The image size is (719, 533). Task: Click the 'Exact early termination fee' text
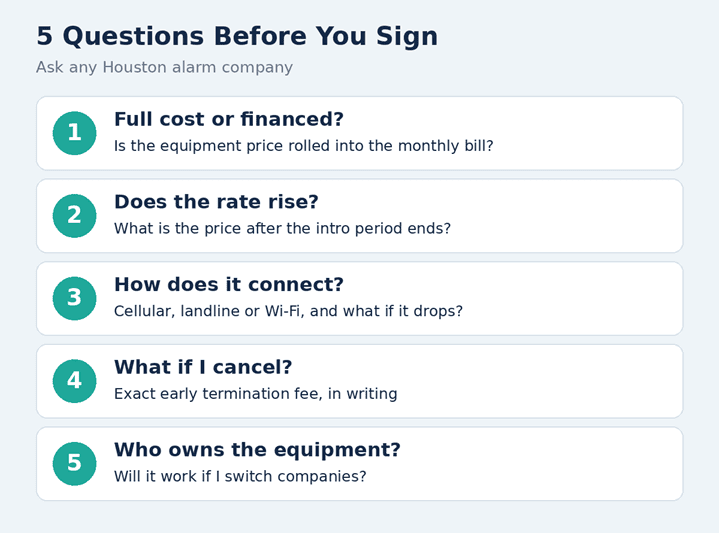(255, 394)
